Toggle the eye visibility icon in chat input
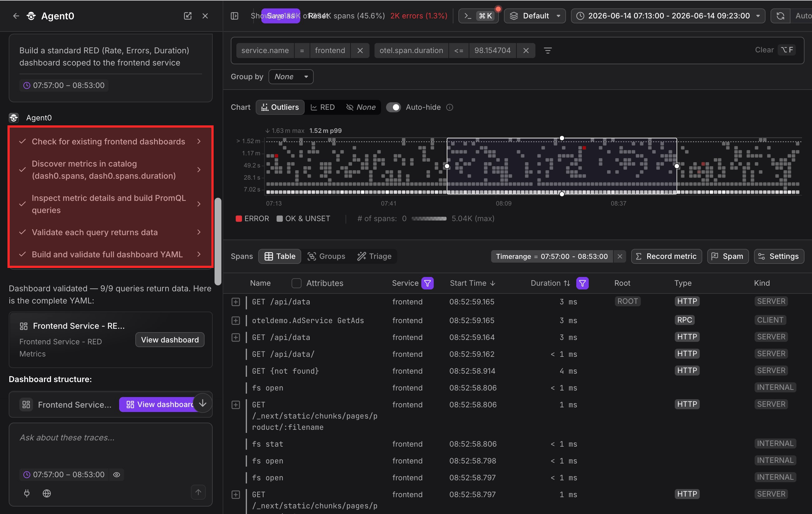Screen dimensions: 812x514 pos(117,474)
